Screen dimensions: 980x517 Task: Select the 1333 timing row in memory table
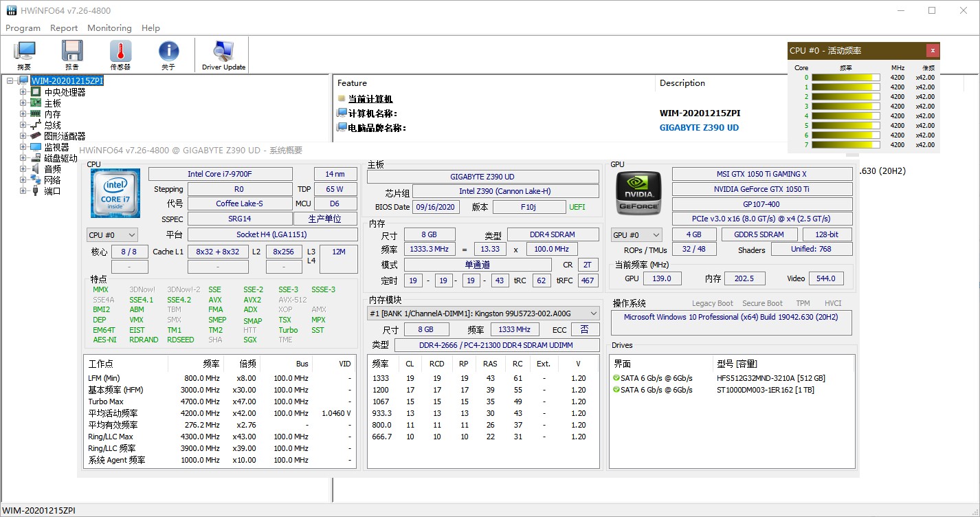pos(483,378)
